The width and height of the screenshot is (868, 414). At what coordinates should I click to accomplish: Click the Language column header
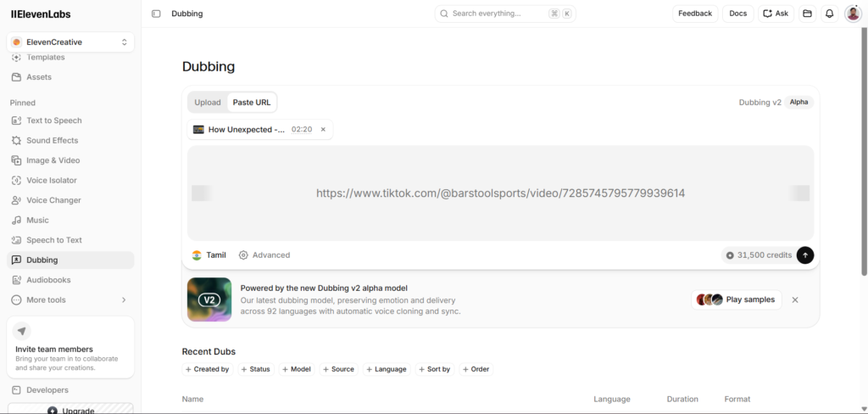(x=612, y=399)
